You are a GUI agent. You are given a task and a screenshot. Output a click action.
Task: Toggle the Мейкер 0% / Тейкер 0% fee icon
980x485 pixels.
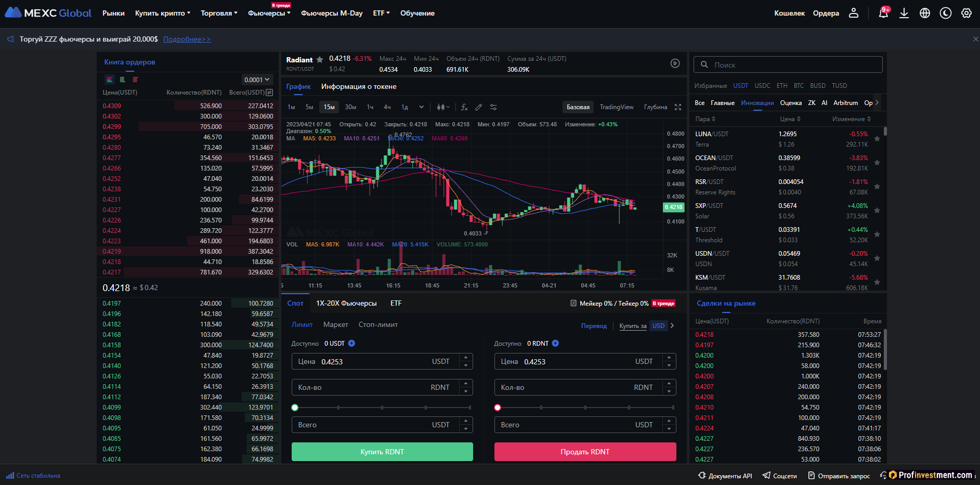pyautogui.click(x=573, y=304)
